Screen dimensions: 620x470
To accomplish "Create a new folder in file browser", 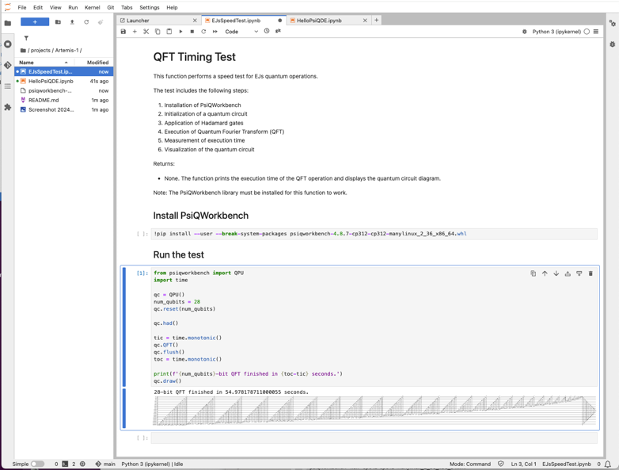I will pyautogui.click(x=58, y=22).
